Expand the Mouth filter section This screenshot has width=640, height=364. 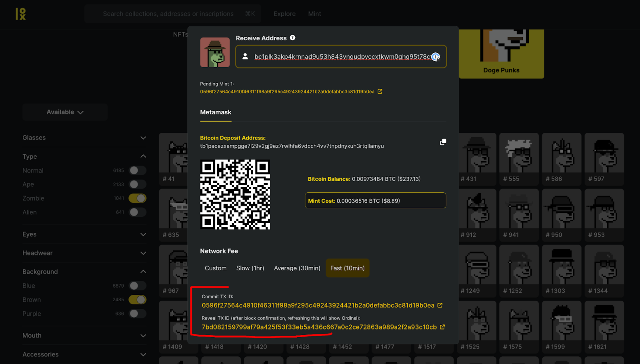(84, 336)
